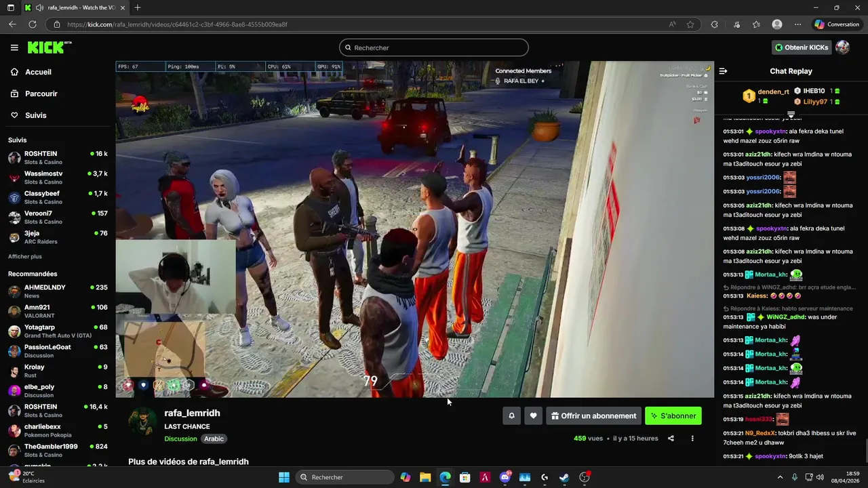Open the Windows Start menu
Screen dimensions: 868x488
pyautogui.click(x=284, y=477)
